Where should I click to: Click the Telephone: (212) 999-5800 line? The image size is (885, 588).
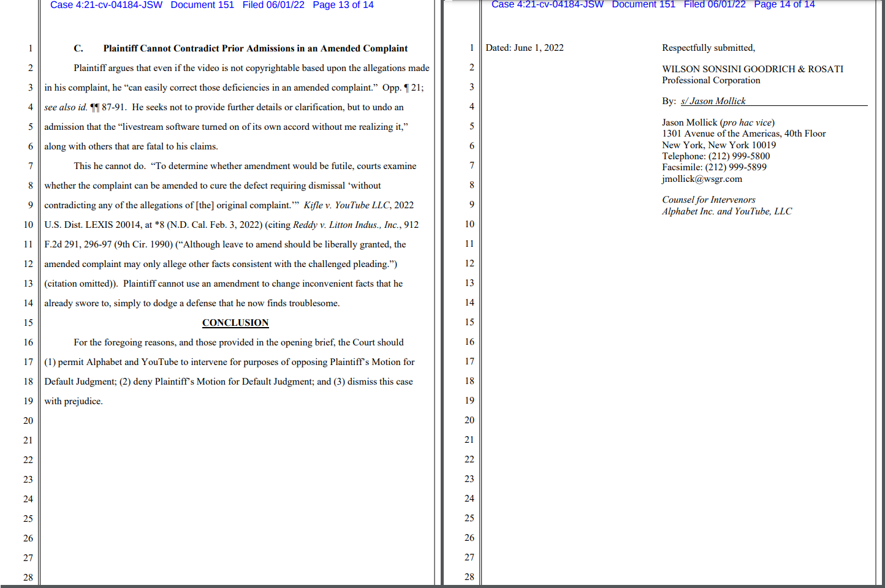716,156
